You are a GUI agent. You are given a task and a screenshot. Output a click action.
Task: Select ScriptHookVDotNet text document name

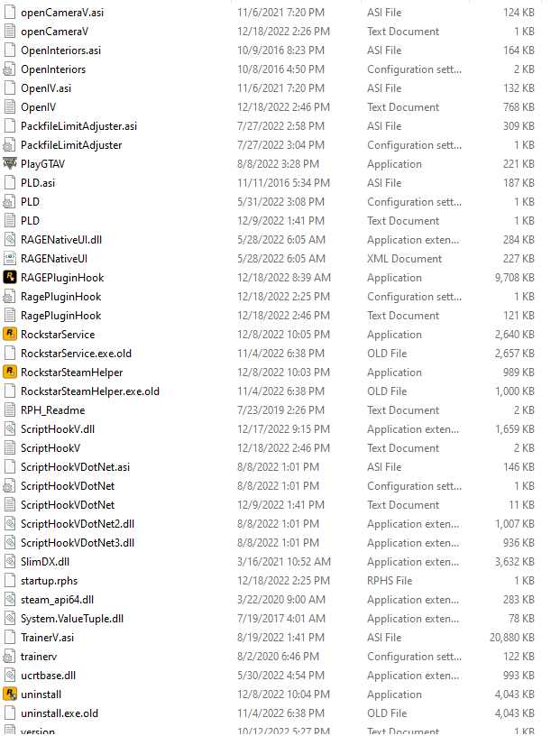tap(68, 505)
